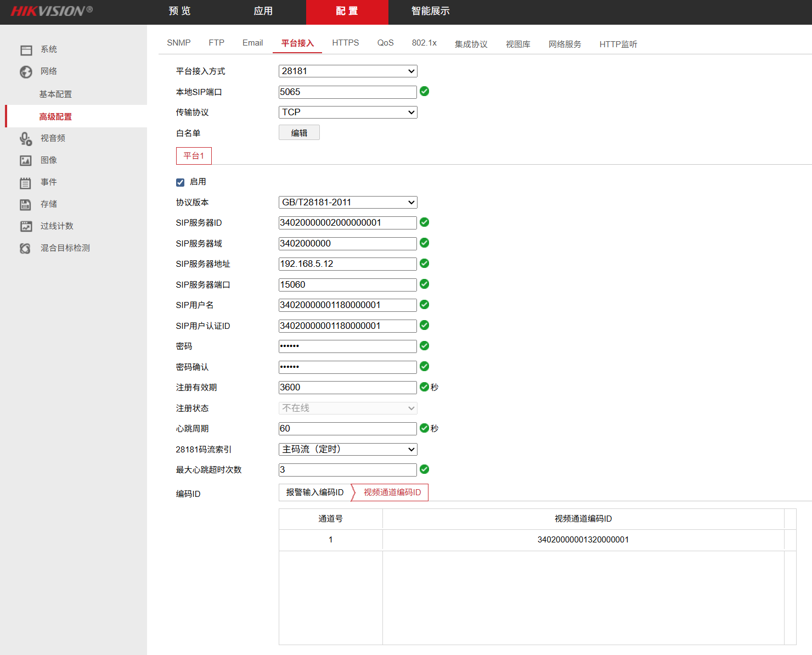Click the 网络 globe icon in sidebar
This screenshot has height=655, width=812.
click(x=26, y=72)
